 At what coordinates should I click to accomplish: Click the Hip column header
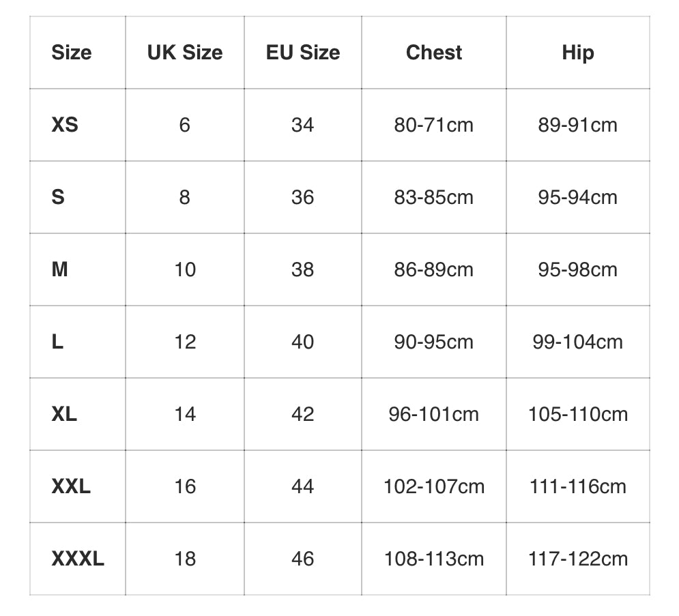[x=578, y=53]
